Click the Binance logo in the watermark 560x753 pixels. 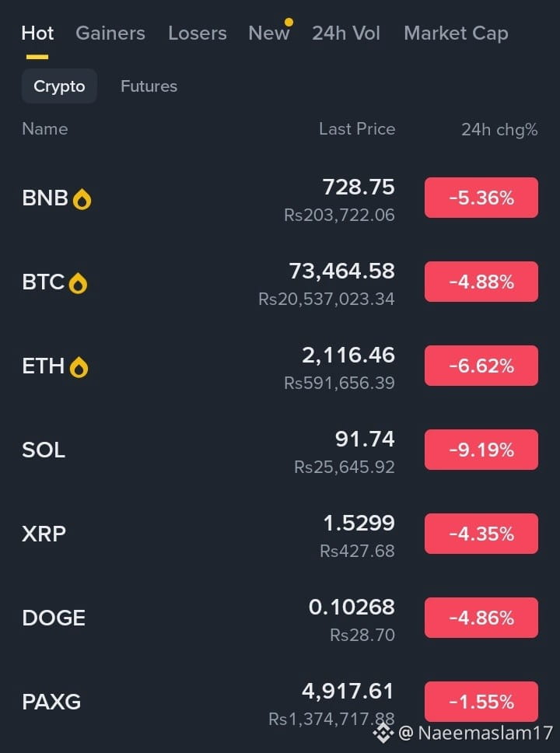coord(382,733)
